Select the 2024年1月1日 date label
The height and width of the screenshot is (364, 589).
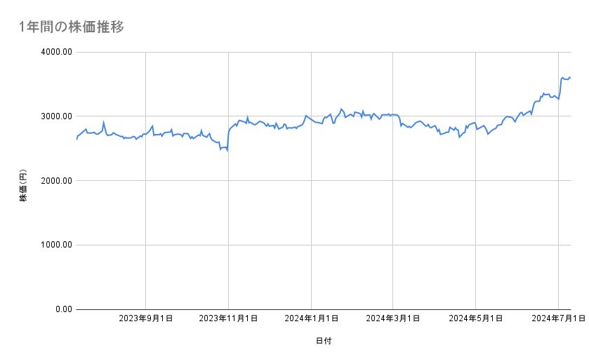click(x=311, y=318)
